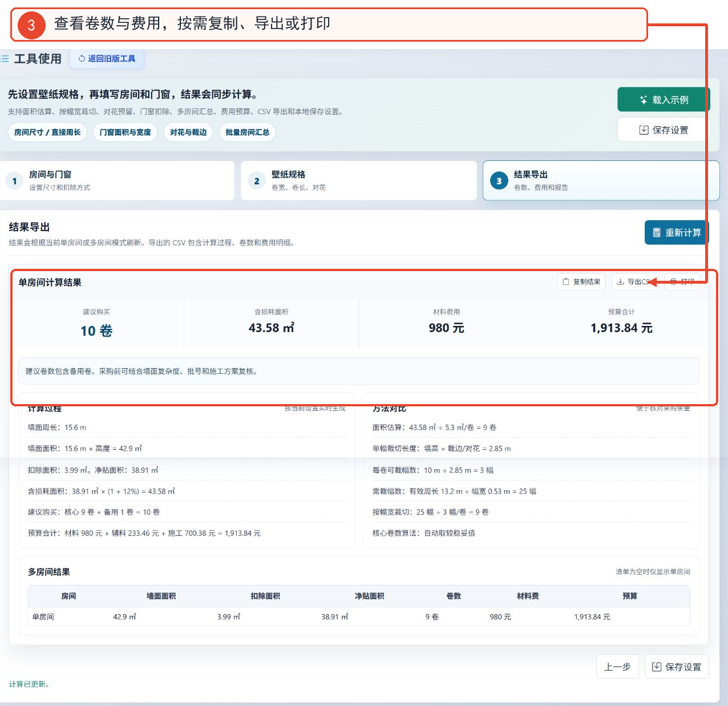728x706 pixels.
Task: Select the 批量房间汇总 chip
Action: point(247,132)
